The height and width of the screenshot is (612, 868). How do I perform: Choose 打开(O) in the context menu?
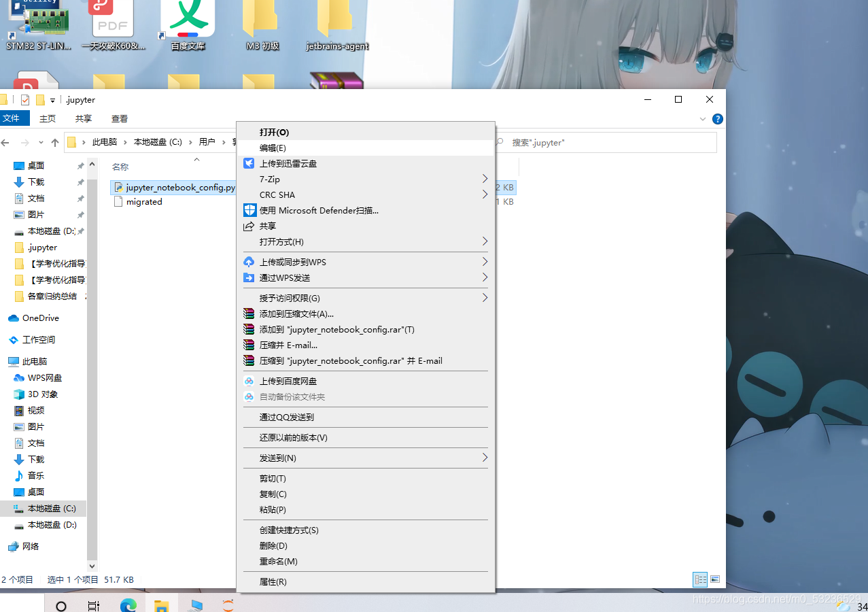(x=366, y=132)
